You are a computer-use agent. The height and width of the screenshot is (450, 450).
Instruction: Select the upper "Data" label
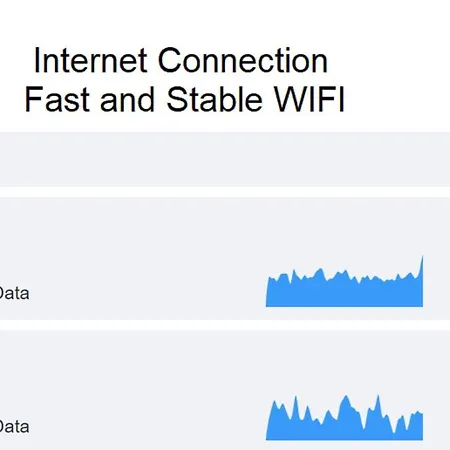(14, 293)
